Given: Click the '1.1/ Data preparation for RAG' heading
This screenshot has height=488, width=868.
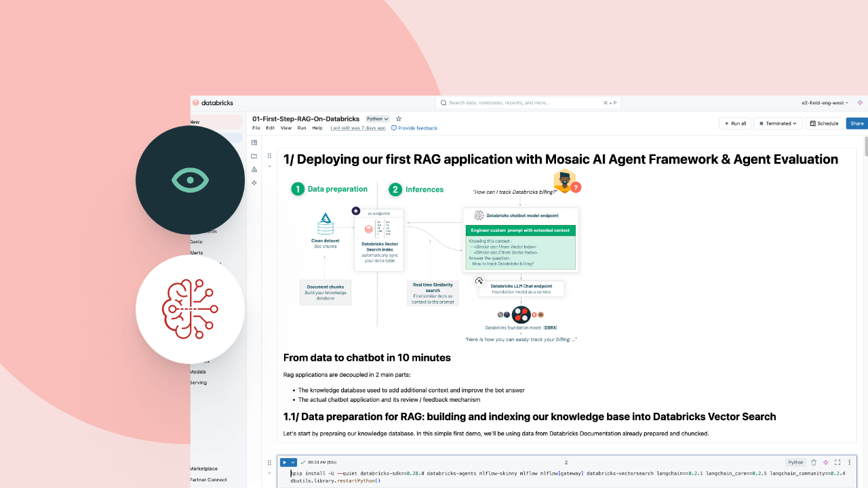Looking at the screenshot, I should pos(530,416).
